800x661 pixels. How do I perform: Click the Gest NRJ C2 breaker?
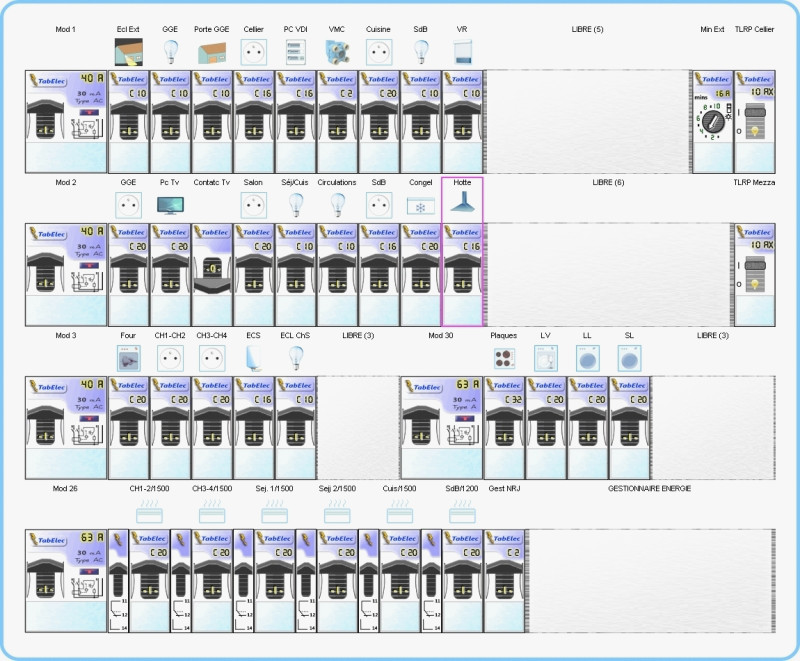coord(504,581)
